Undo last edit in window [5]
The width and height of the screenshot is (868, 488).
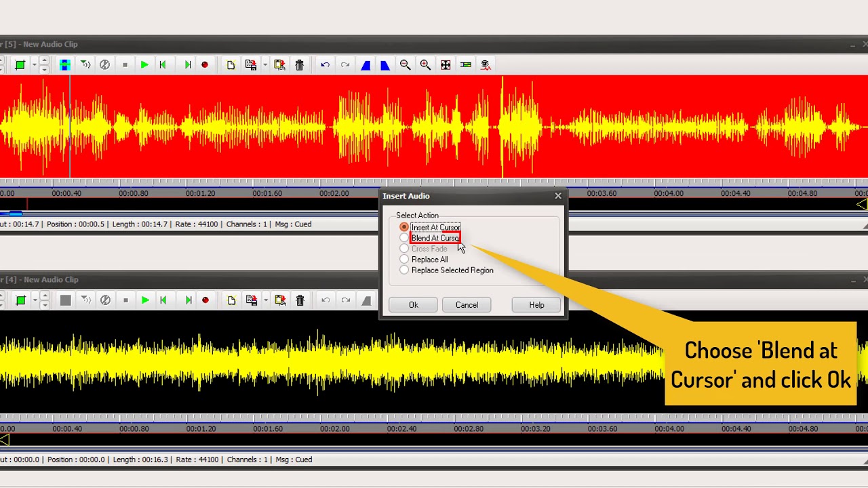pos(325,65)
